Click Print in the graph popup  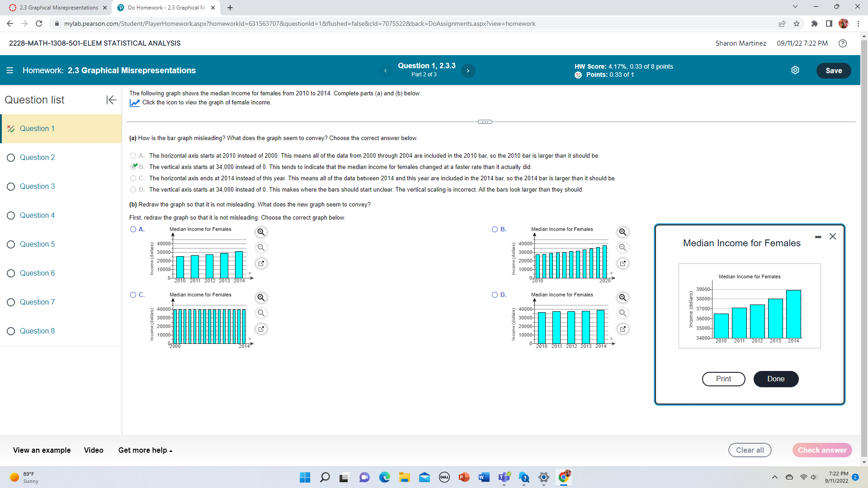coord(723,379)
